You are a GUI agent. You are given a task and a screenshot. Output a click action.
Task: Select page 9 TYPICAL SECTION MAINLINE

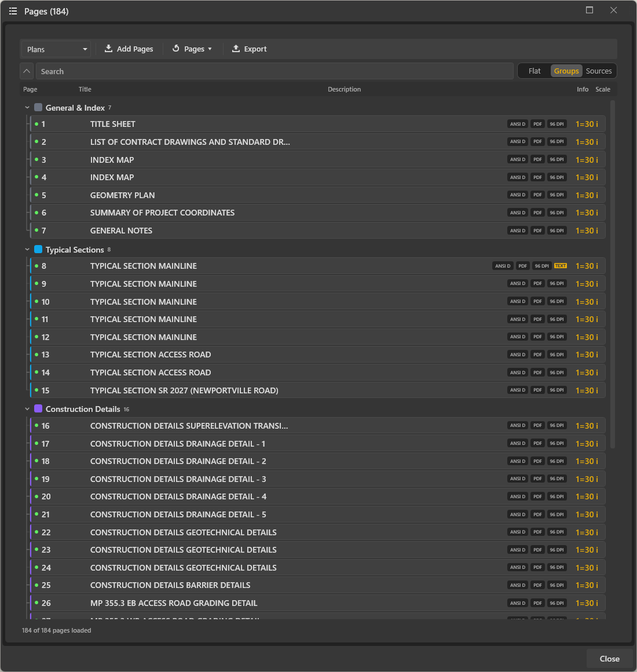[318, 284]
